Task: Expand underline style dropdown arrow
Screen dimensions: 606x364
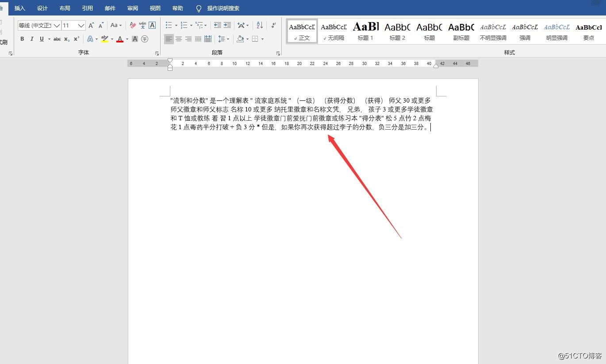Action: coord(49,39)
